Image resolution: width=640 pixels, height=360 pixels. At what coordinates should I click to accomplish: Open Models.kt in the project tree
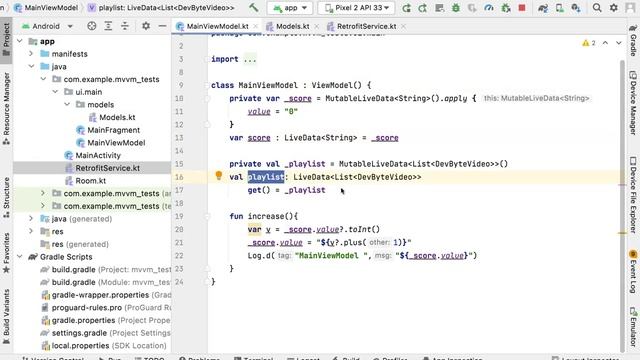pyautogui.click(x=117, y=117)
